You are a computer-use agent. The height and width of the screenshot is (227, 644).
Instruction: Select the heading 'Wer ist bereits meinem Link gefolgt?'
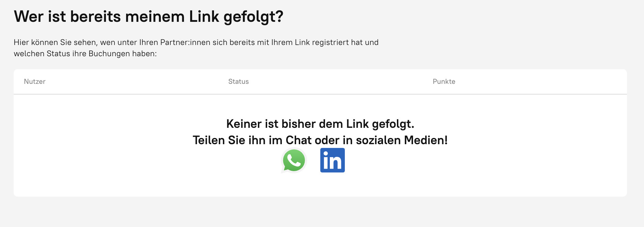[149, 16]
